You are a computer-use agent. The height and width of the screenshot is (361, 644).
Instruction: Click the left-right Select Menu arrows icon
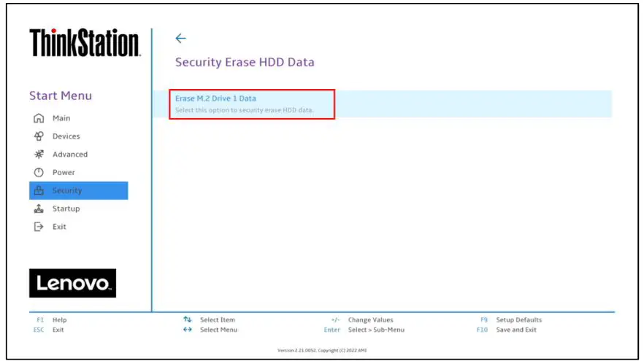(x=187, y=330)
